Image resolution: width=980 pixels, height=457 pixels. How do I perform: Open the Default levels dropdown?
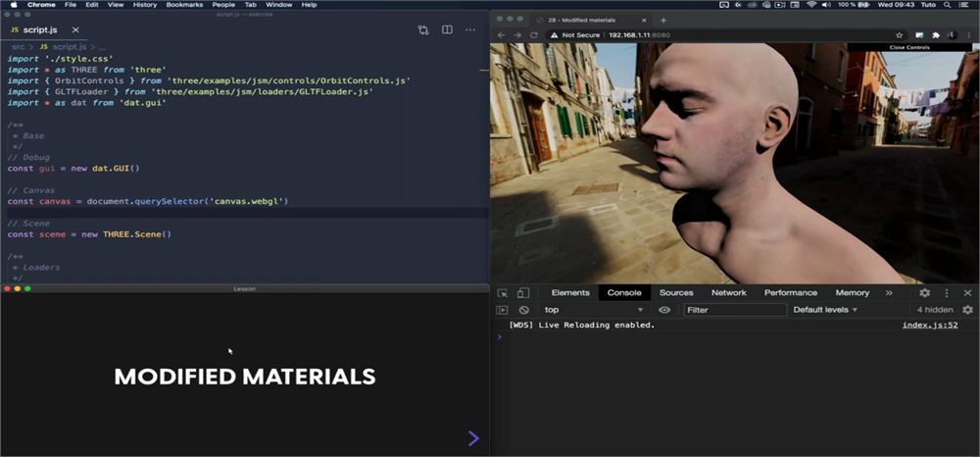click(825, 310)
